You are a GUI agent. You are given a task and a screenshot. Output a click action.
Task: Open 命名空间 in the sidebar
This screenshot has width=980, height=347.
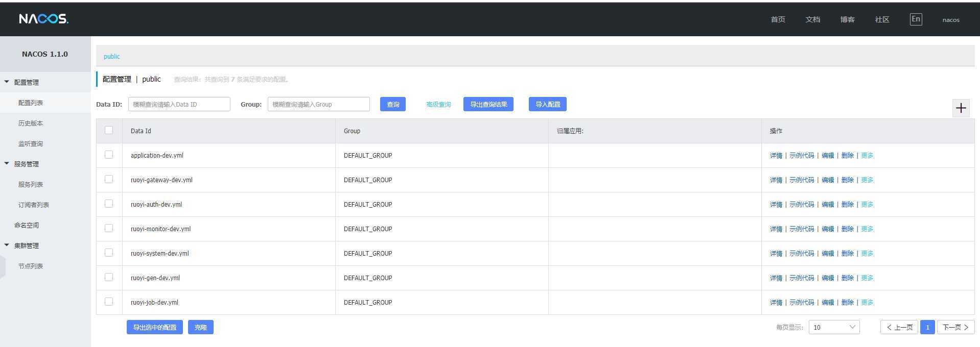click(x=45, y=225)
